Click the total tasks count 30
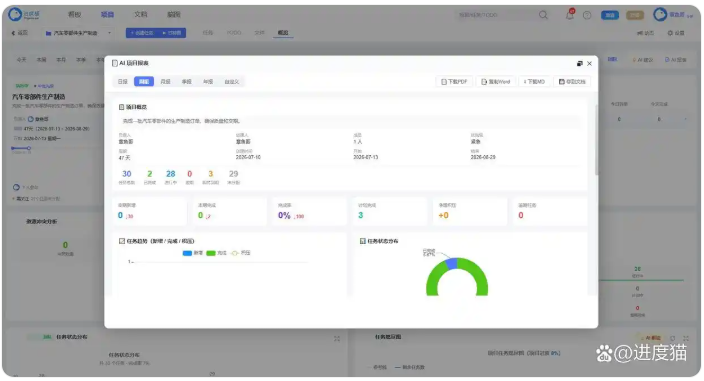Screen dimensions: 704x381 [127, 174]
